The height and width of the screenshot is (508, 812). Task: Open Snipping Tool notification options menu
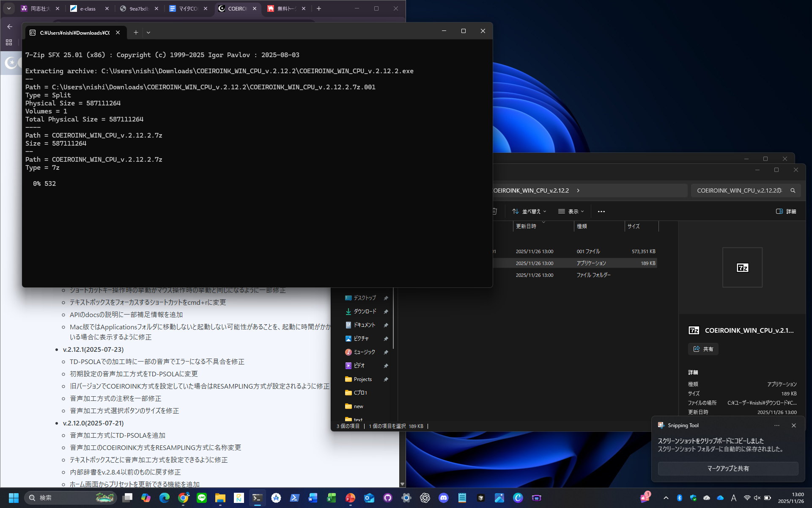tap(777, 425)
